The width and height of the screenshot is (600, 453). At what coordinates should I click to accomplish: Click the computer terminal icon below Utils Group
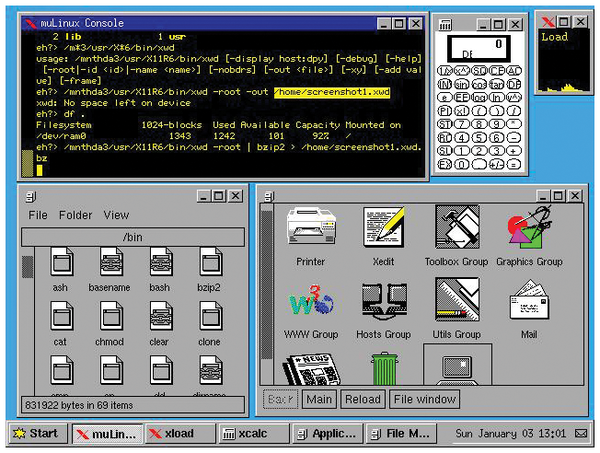457,370
